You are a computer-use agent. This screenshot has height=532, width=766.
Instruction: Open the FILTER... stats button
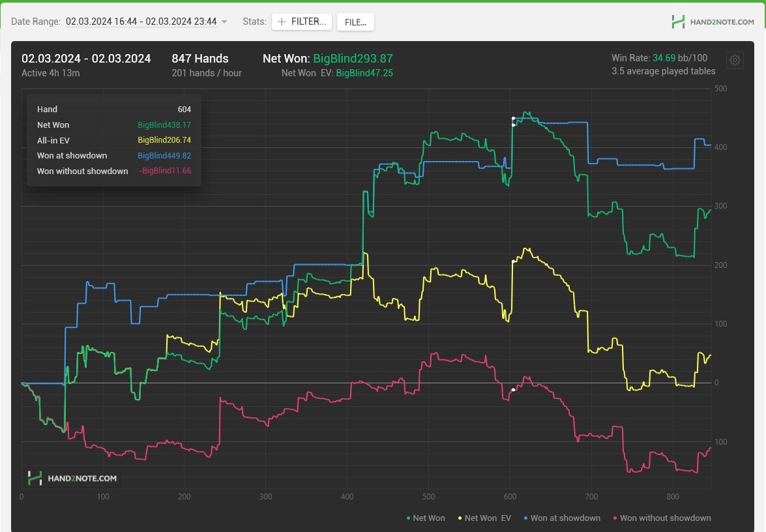302,22
